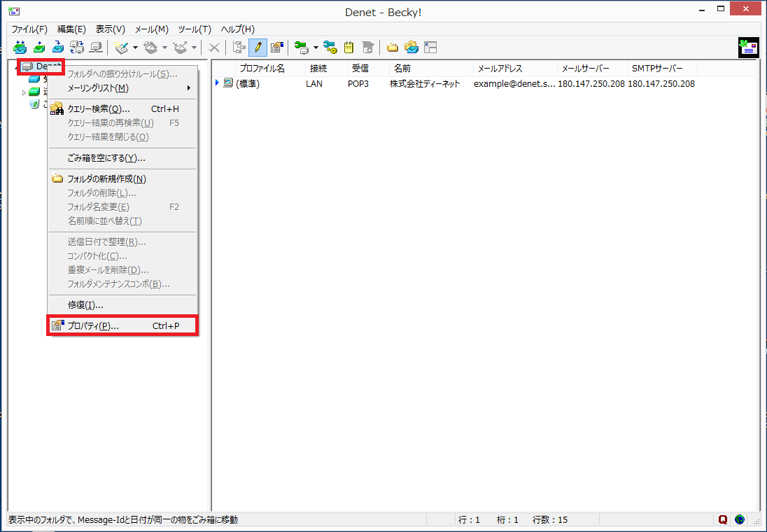
Task: Click the example@denet.s... address cell
Action: (x=514, y=84)
